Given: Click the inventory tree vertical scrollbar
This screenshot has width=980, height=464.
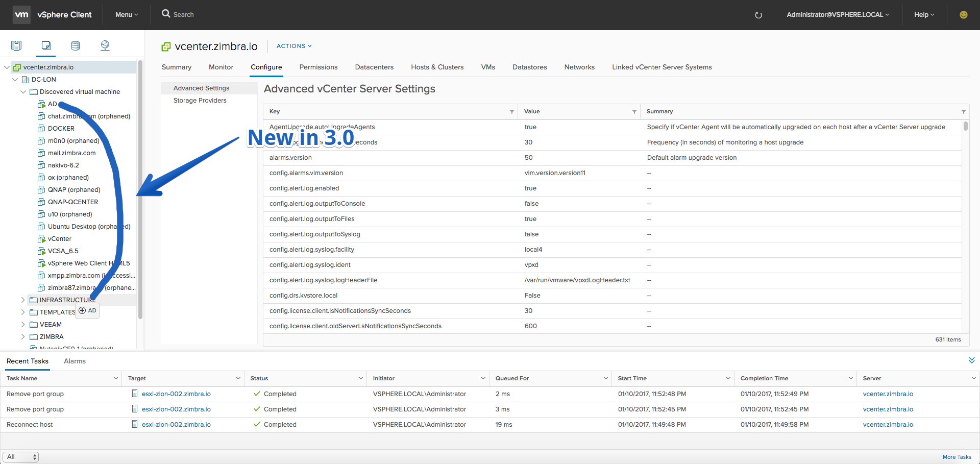Looking at the screenshot, I should coord(140,190).
